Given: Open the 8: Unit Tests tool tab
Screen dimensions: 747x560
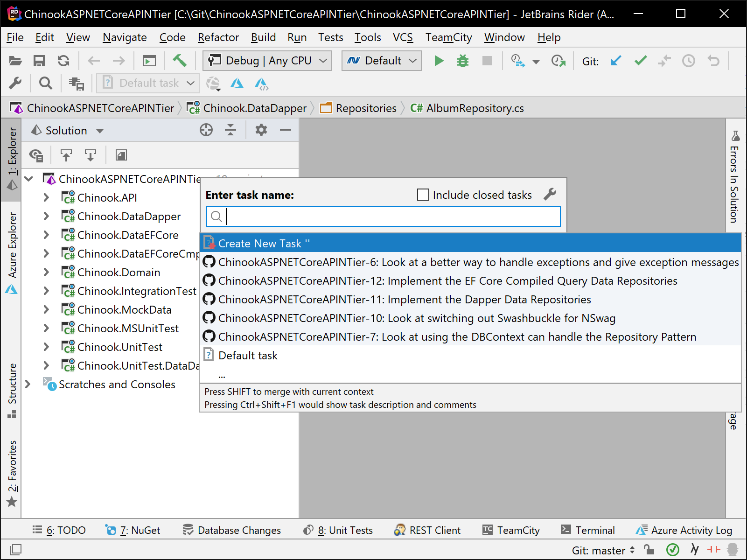Looking at the screenshot, I should point(338,530).
